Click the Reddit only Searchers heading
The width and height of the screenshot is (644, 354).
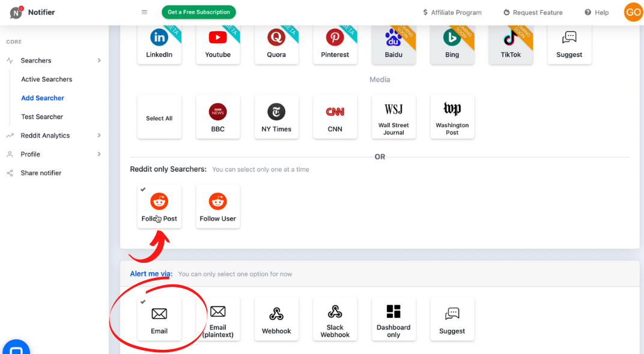coord(168,169)
